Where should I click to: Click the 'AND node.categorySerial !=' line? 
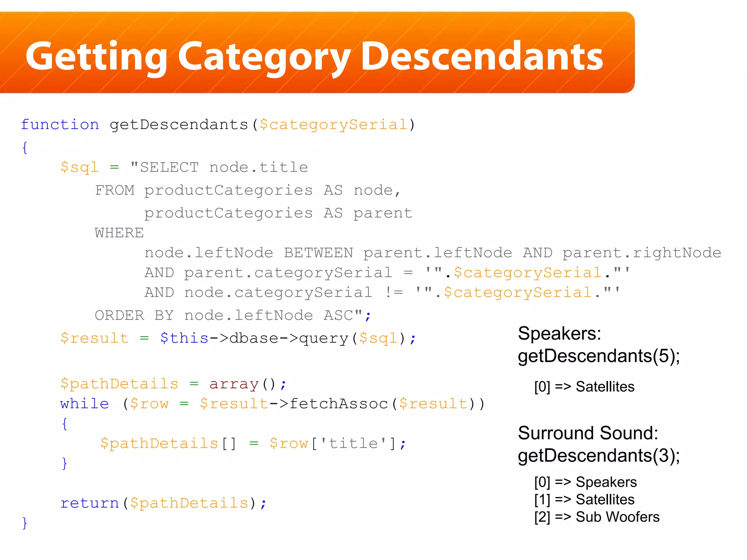click(x=382, y=292)
